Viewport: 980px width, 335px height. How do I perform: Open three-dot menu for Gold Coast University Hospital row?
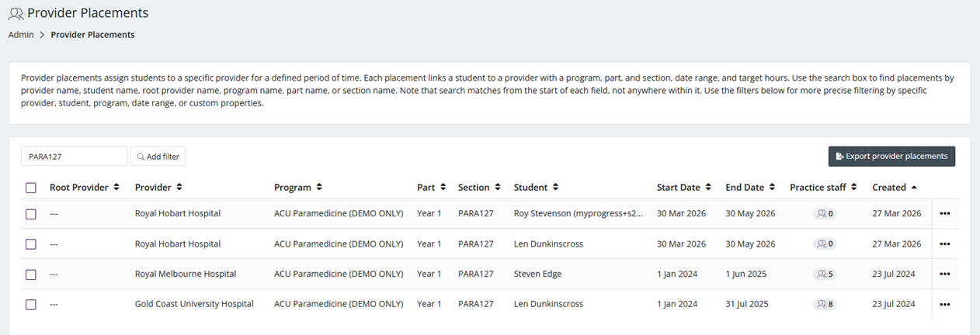pyautogui.click(x=944, y=304)
